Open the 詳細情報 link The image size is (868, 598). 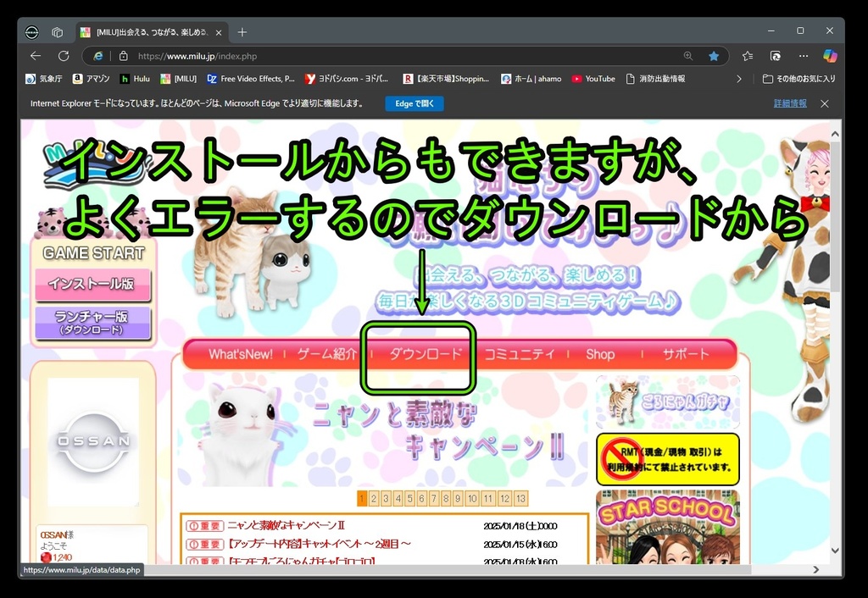(x=790, y=103)
